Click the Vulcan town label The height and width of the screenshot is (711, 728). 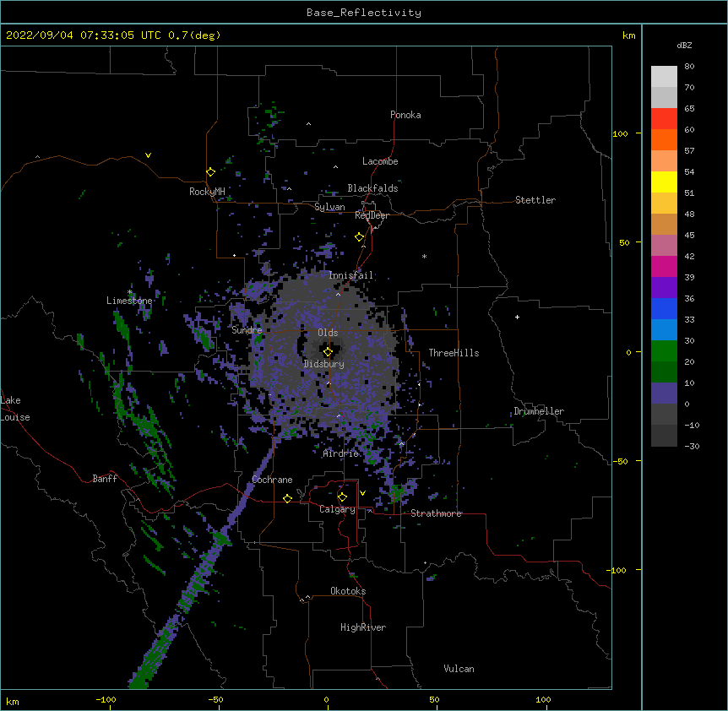[x=459, y=669]
